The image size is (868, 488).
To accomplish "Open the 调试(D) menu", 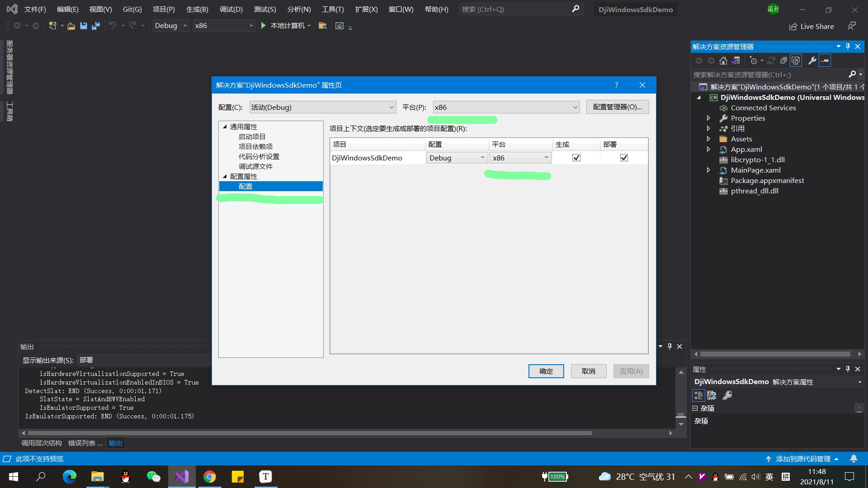I will click(231, 9).
